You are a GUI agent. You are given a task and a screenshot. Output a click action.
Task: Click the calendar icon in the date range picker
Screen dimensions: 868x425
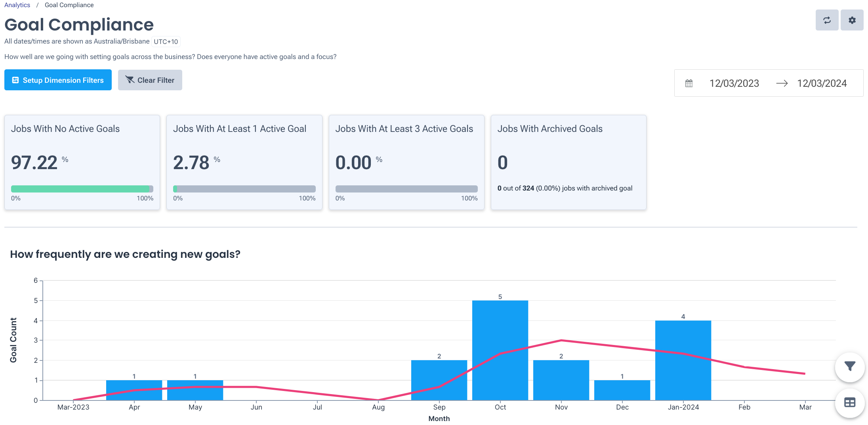click(689, 83)
